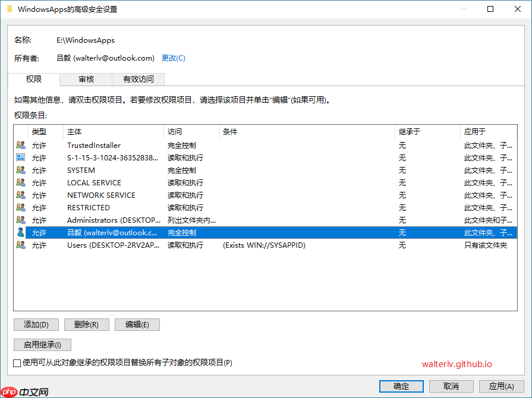
Task: Click the group icon for LOCAL SERVICE
Action: (20, 182)
